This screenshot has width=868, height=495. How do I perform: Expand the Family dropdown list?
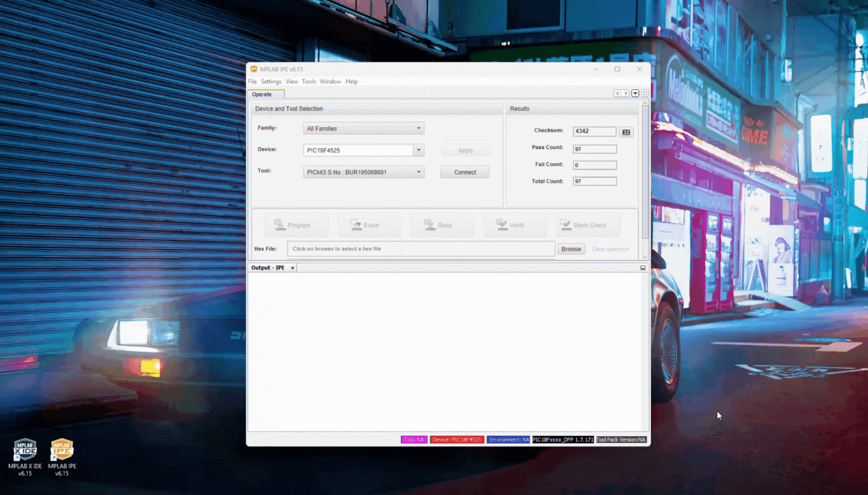[418, 129]
